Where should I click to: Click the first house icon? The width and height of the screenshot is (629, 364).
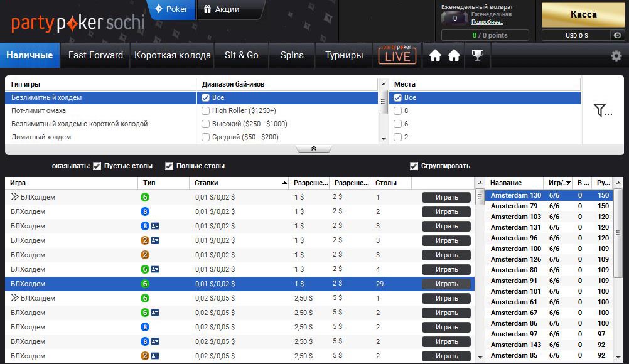point(435,55)
